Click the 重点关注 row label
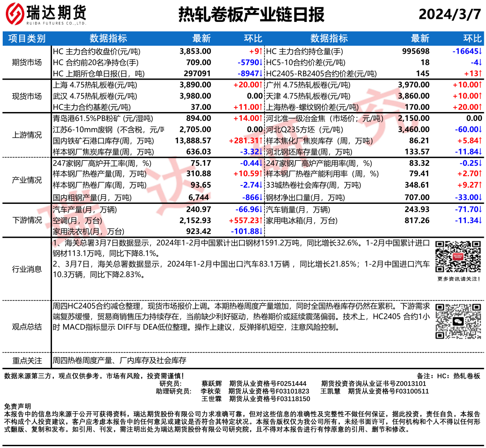This screenshot has height=448, width=486. pos(27,360)
